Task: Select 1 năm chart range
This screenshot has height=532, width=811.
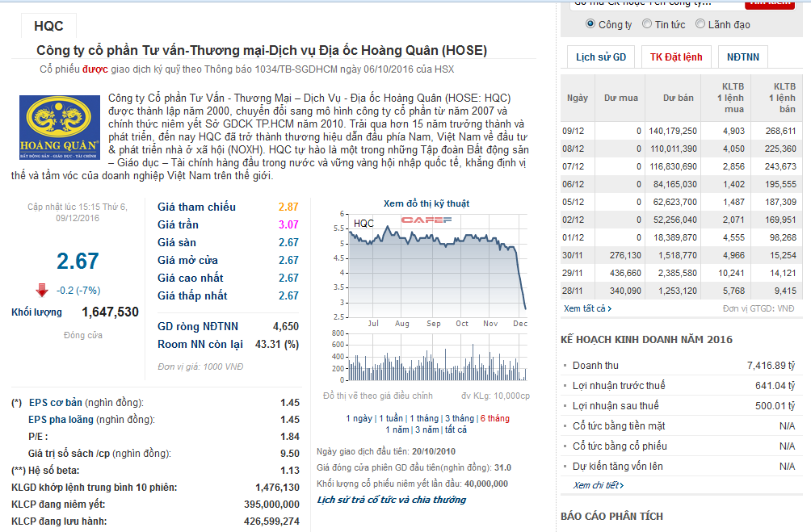Action: coord(397,429)
